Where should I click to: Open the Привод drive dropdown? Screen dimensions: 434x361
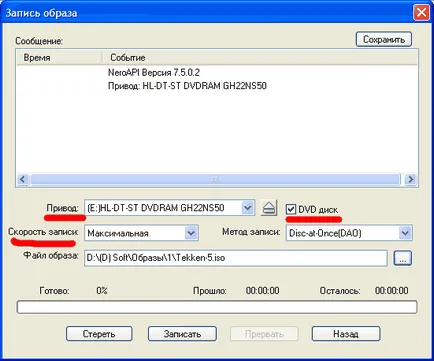(x=247, y=208)
